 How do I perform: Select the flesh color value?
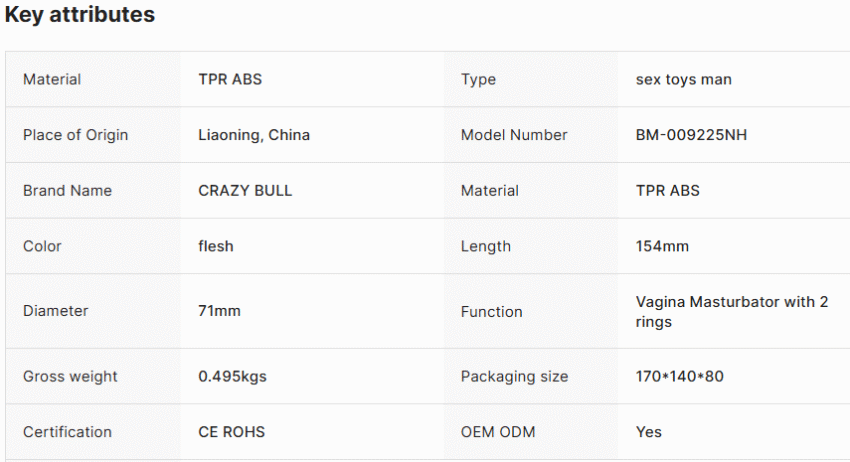tap(216, 246)
